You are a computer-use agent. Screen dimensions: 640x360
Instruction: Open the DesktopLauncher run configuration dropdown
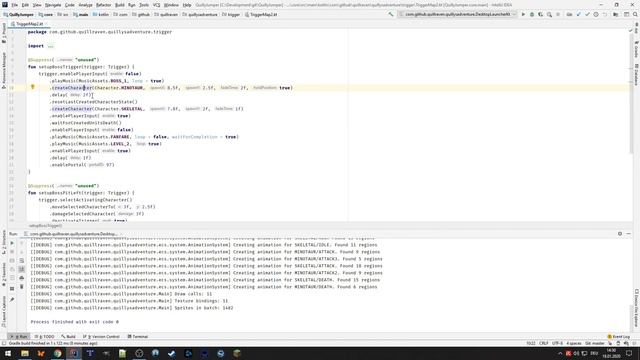458,14
